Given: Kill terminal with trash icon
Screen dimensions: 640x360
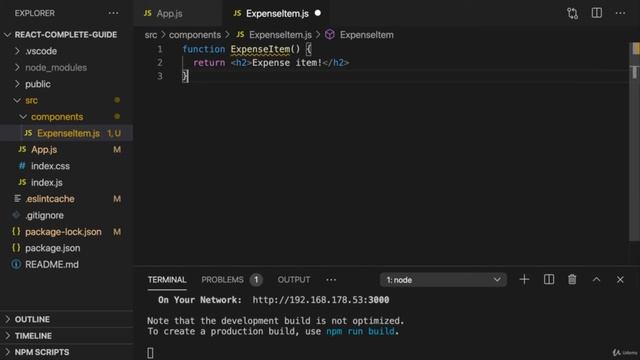Looking at the screenshot, I should tap(572, 280).
